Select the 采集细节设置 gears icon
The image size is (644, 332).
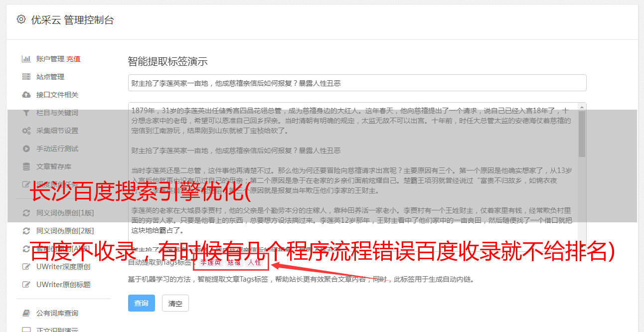click(x=26, y=131)
